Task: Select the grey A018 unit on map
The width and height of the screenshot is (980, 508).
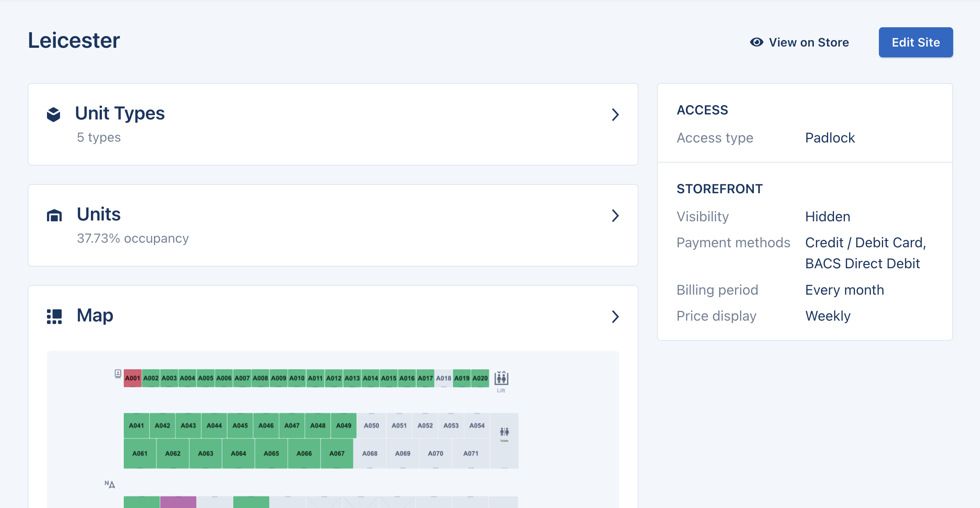Action: 443,378
